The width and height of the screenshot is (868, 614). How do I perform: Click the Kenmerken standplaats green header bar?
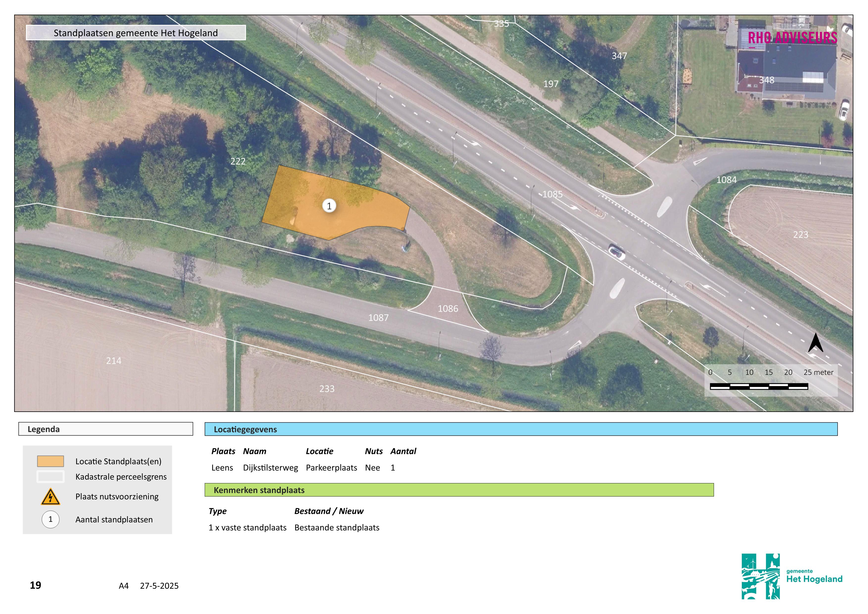point(459,490)
